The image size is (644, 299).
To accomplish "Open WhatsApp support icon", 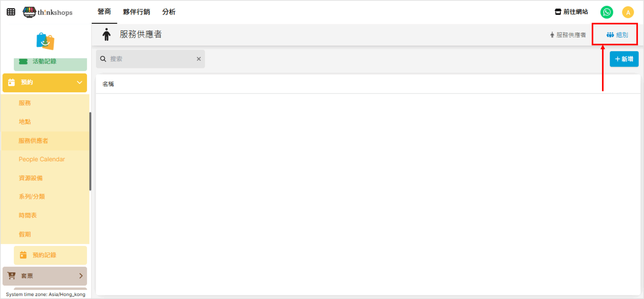I will point(607,12).
